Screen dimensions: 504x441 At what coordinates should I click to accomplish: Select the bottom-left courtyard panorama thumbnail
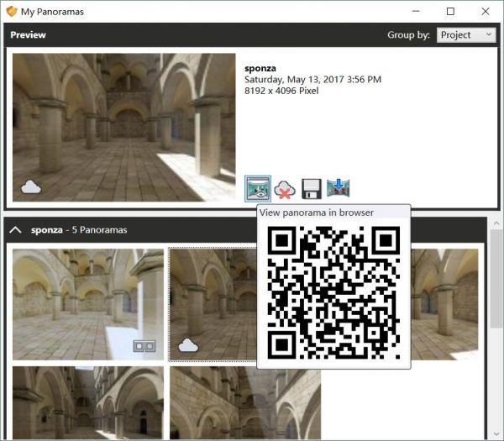click(88, 403)
